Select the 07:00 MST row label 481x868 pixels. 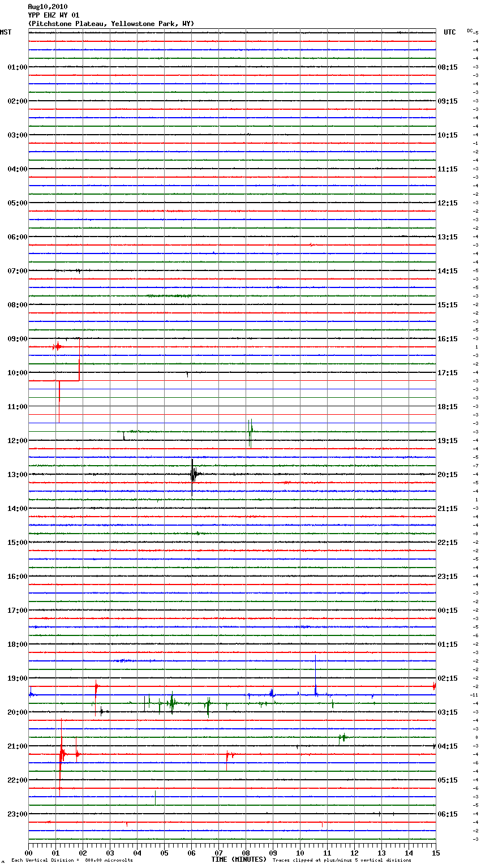click(18, 271)
